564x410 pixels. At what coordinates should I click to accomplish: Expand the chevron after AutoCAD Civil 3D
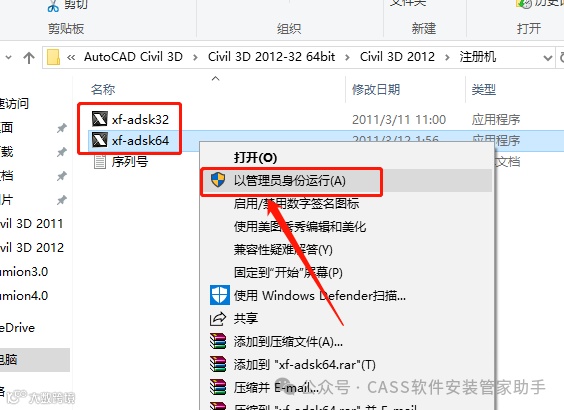pyautogui.click(x=195, y=58)
